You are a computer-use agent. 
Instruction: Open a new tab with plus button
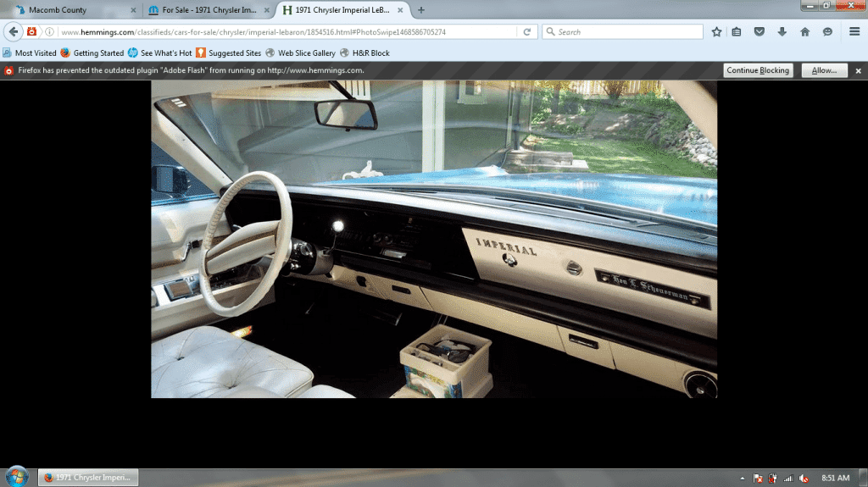coord(421,10)
